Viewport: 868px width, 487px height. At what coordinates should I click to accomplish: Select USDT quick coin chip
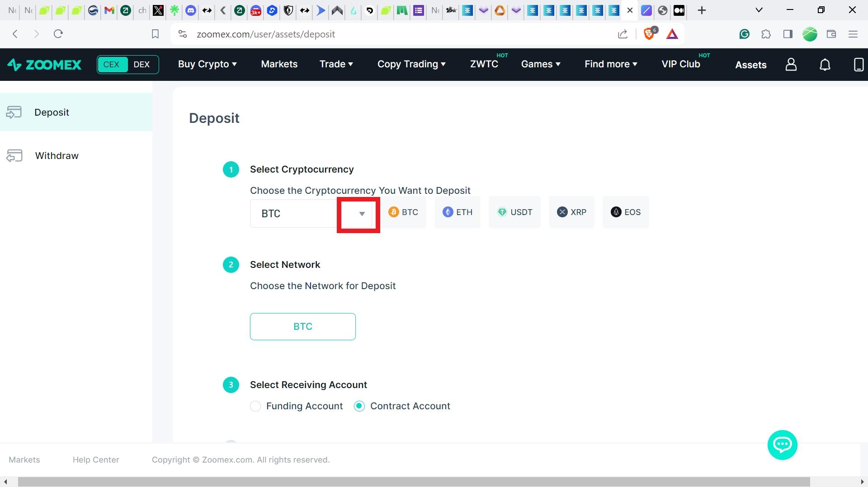(514, 212)
